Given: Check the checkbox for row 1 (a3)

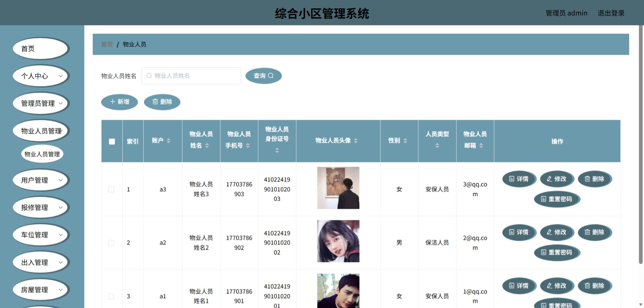Looking at the screenshot, I should pos(111,189).
